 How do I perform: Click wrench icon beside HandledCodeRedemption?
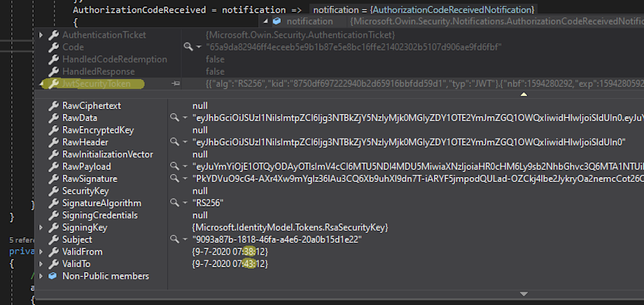point(53,59)
